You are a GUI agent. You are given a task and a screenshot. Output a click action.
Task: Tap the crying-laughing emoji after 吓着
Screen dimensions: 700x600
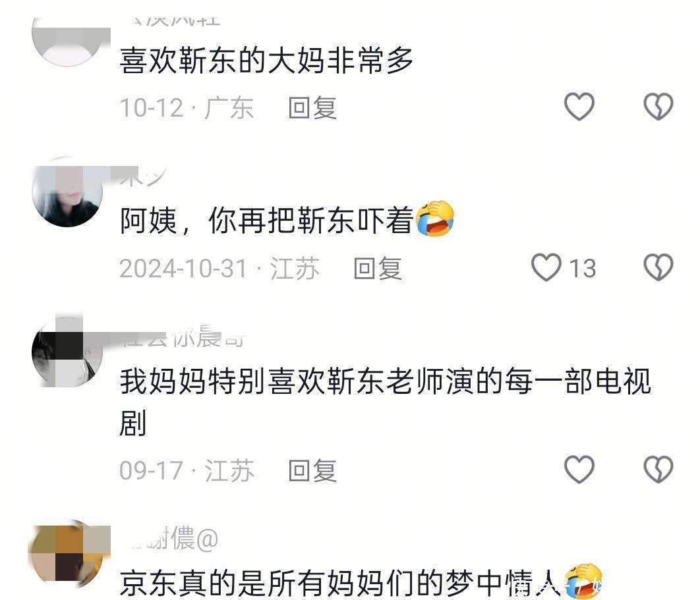click(435, 219)
